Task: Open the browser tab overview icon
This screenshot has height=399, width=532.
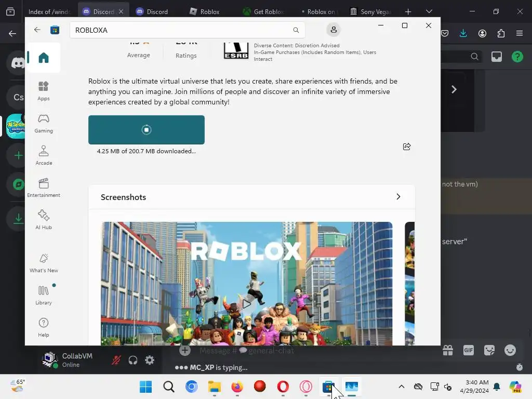Action: pyautogui.click(x=10, y=11)
